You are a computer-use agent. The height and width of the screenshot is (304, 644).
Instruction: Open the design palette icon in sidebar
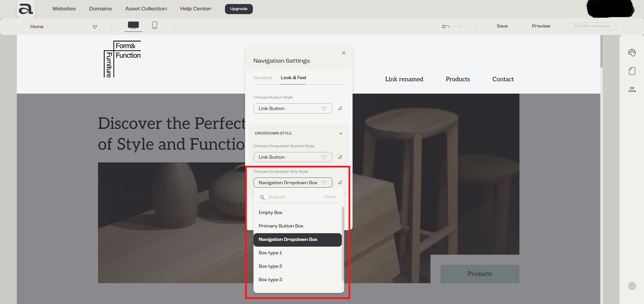[x=632, y=52]
